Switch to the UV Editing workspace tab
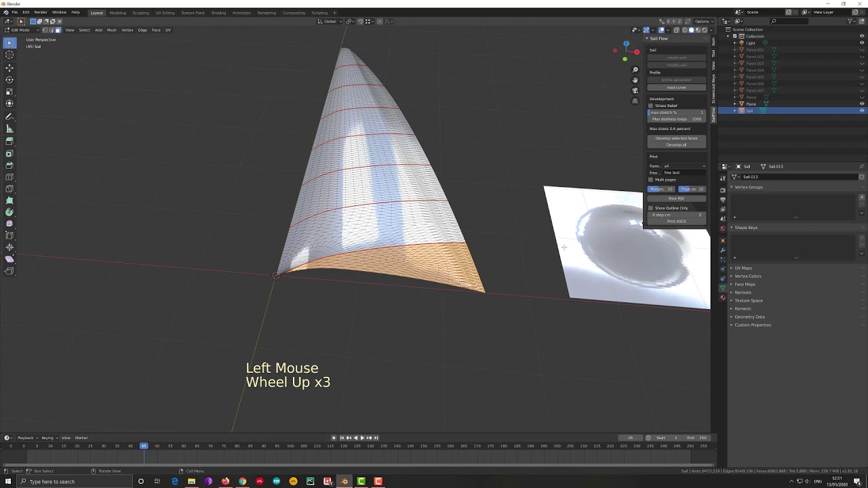Viewport: 868px width, 488px height. [165, 12]
